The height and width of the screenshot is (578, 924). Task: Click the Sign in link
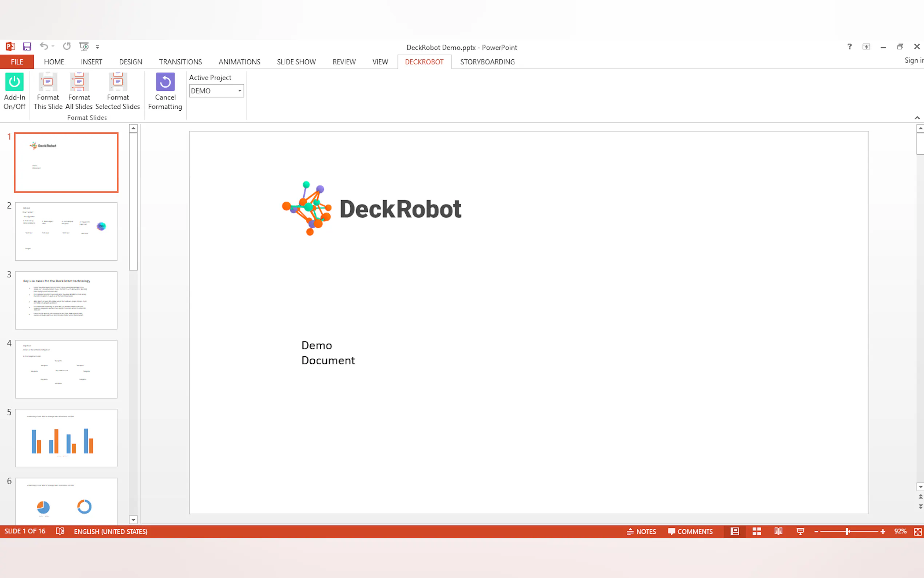(913, 60)
